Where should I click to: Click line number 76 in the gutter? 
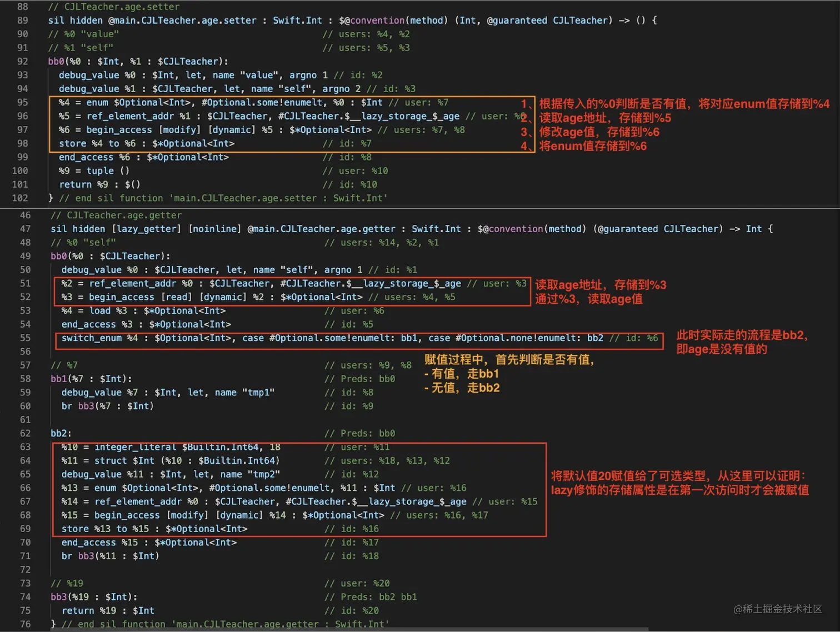click(x=25, y=624)
